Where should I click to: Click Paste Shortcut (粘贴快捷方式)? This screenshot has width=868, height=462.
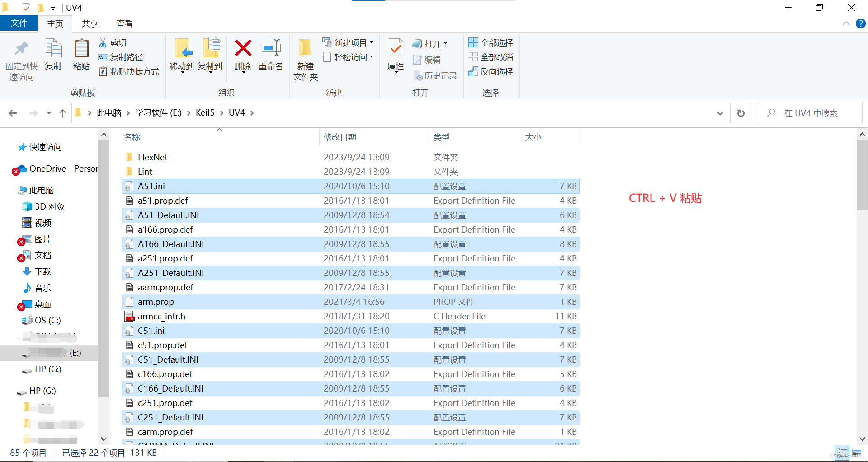point(129,71)
